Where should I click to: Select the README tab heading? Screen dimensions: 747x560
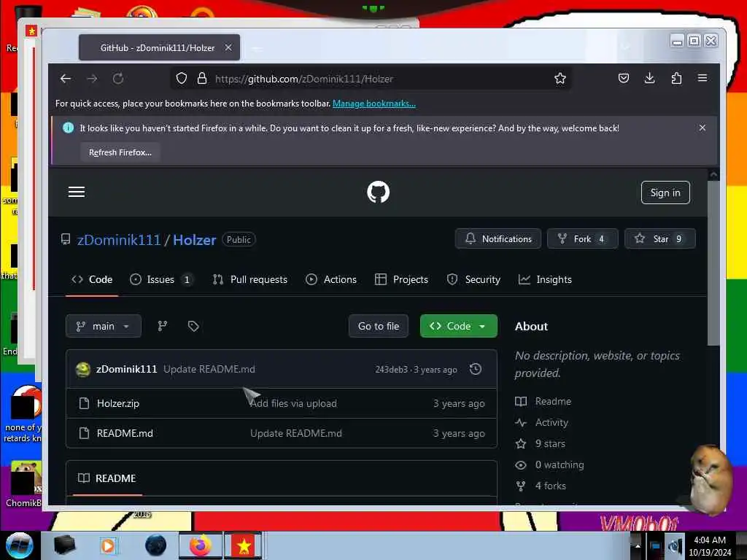[107, 478]
